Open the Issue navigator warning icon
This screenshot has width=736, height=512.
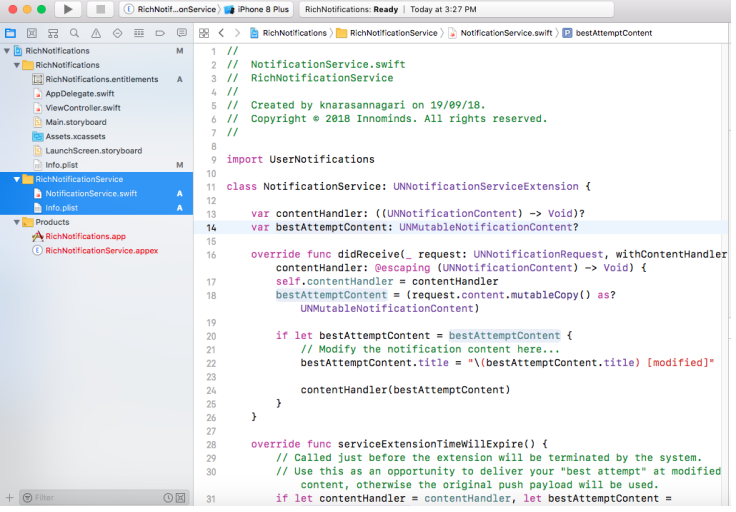(96, 33)
